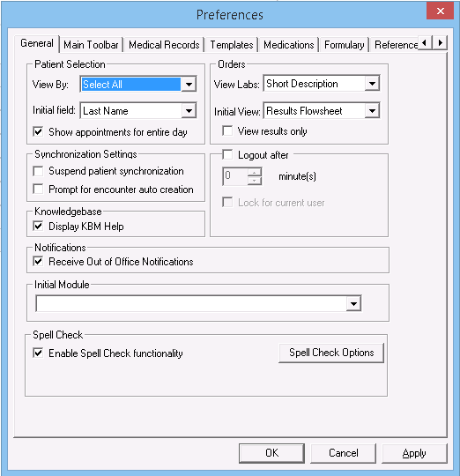Viewport: 460px width, 476px height.
Task: Open the View Labs dropdown arrow
Action: pyautogui.click(x=372, y=84)
